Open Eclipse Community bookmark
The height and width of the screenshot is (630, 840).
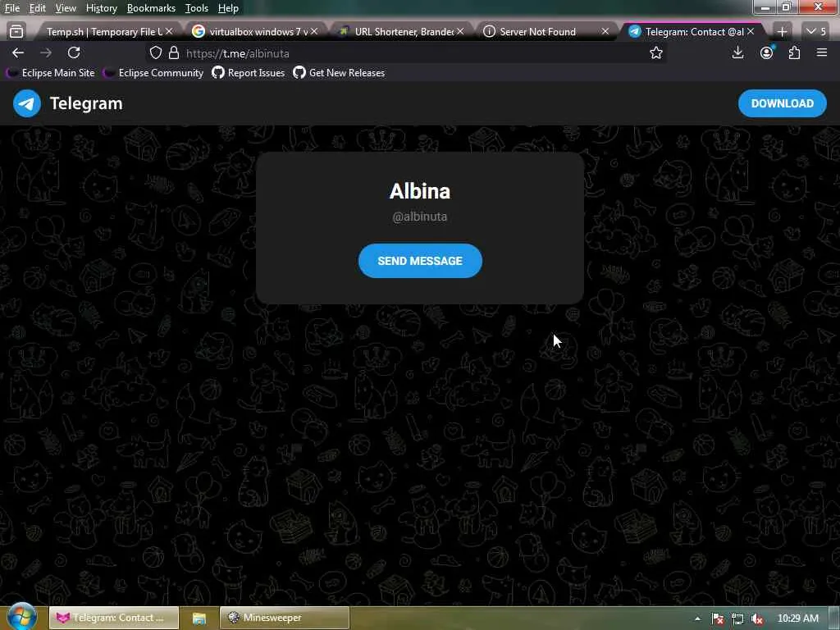pos(153,73)
